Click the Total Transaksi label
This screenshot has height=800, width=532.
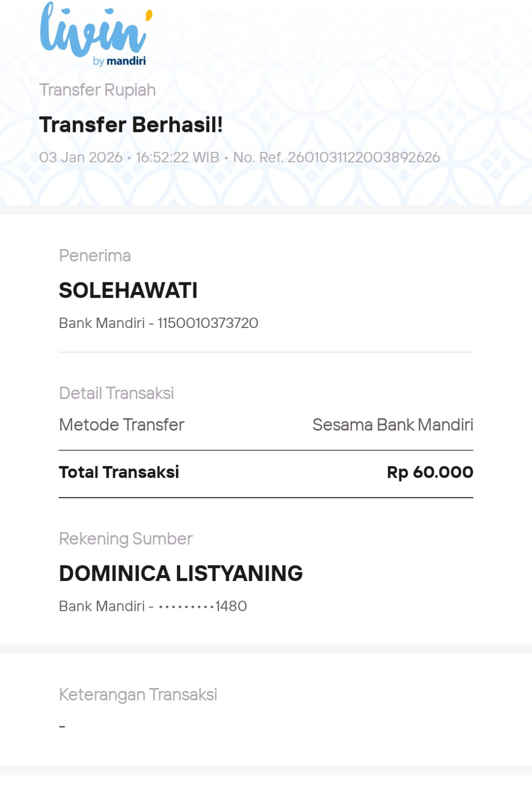[x=119, y=472]
